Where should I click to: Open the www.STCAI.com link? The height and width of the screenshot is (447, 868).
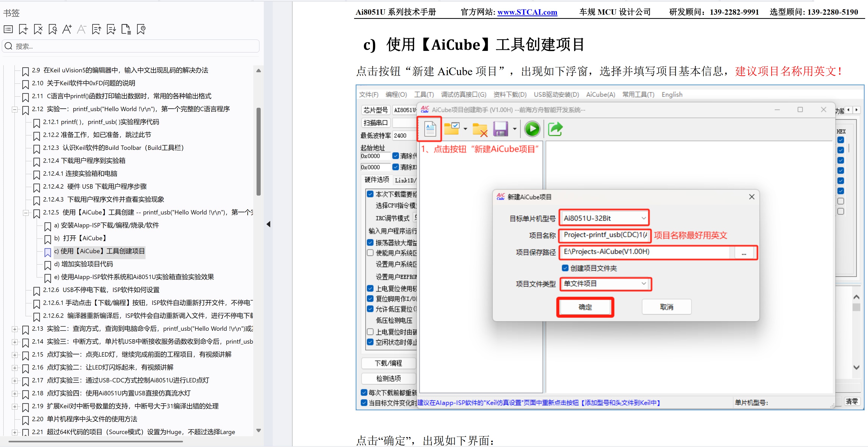pos(527,12)
